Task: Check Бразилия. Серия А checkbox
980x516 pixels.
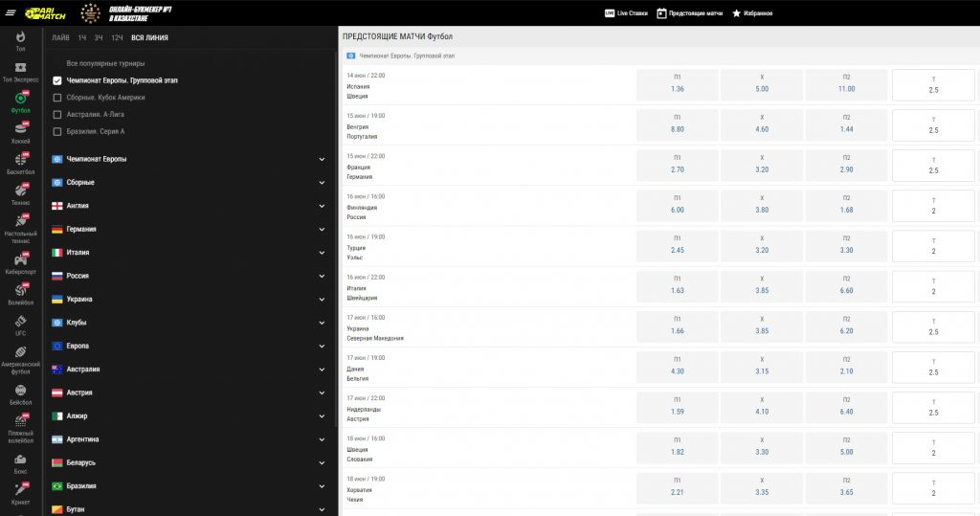Action: pos(56,131)
